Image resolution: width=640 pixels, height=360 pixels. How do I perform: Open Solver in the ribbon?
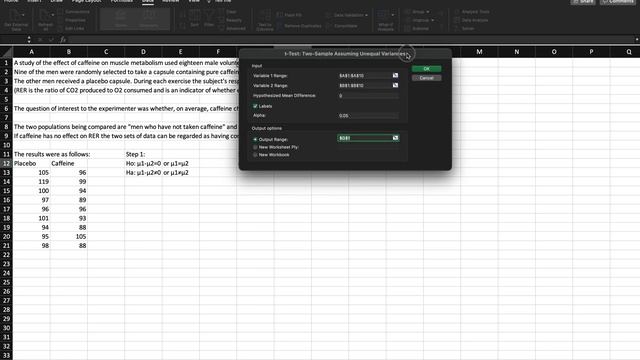pos(464,29)
